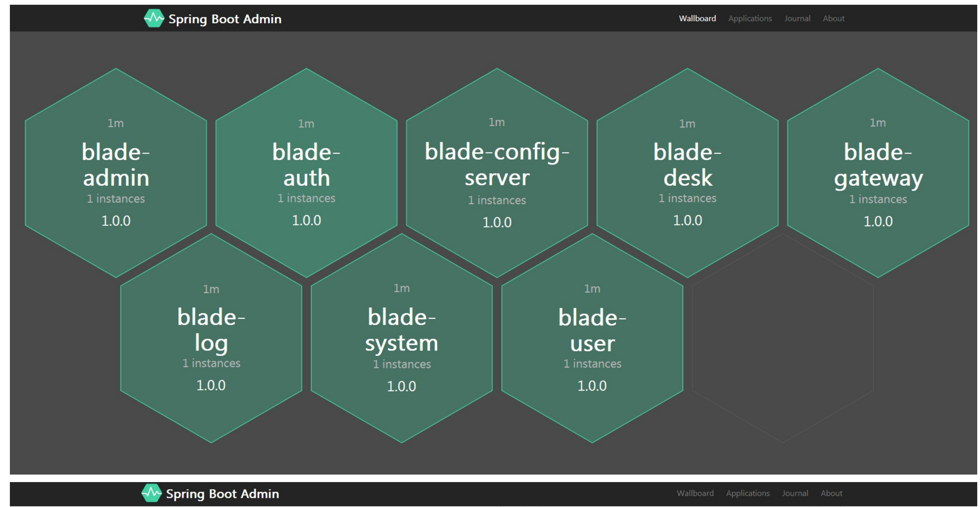Click the Spring Boot Admin logo icon in top navbar
The width and height of the screenshot is (980, 507).
[154, 18]
